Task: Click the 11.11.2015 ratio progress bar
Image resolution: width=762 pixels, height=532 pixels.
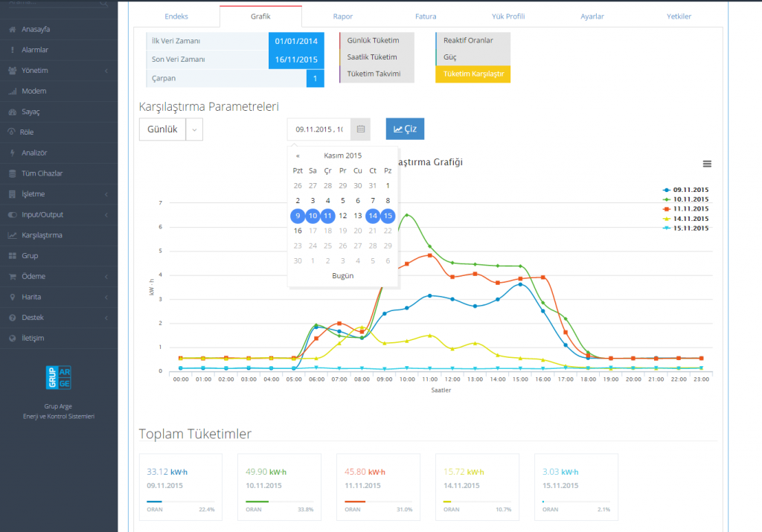Action: [378, 502]
